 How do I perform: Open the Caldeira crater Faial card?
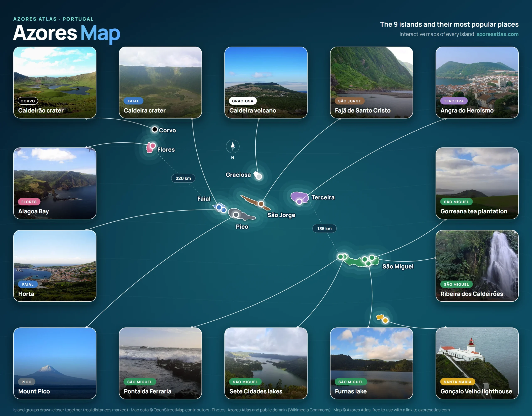click(160, 82)
